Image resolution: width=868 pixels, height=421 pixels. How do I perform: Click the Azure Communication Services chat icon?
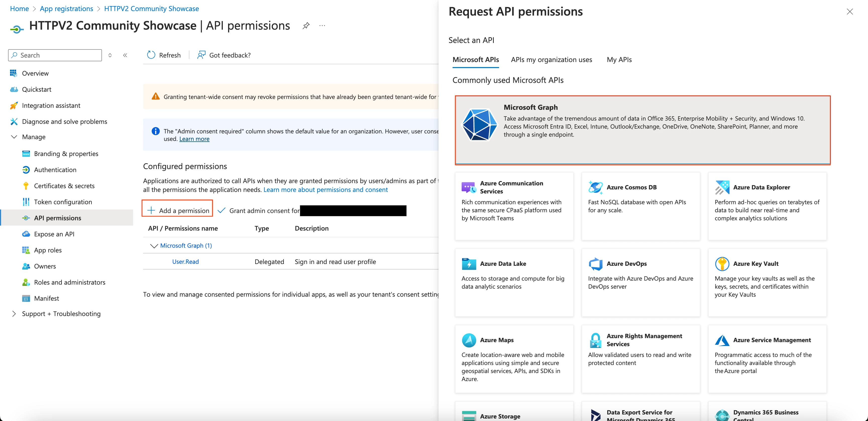pyautogui.click(x=469, y=187)
